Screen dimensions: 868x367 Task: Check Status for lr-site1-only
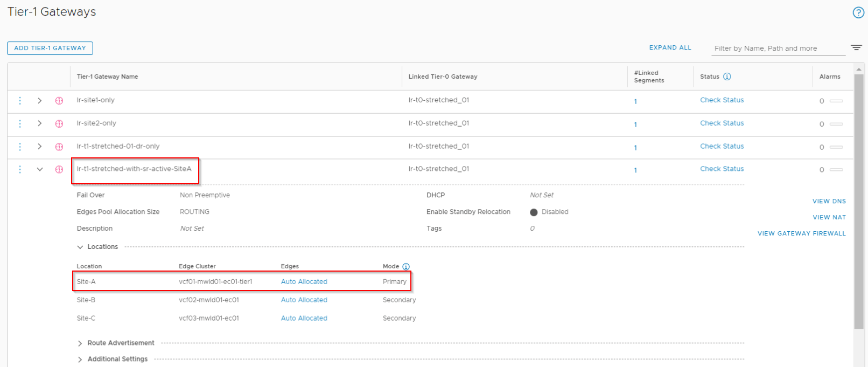pos(722,100)
